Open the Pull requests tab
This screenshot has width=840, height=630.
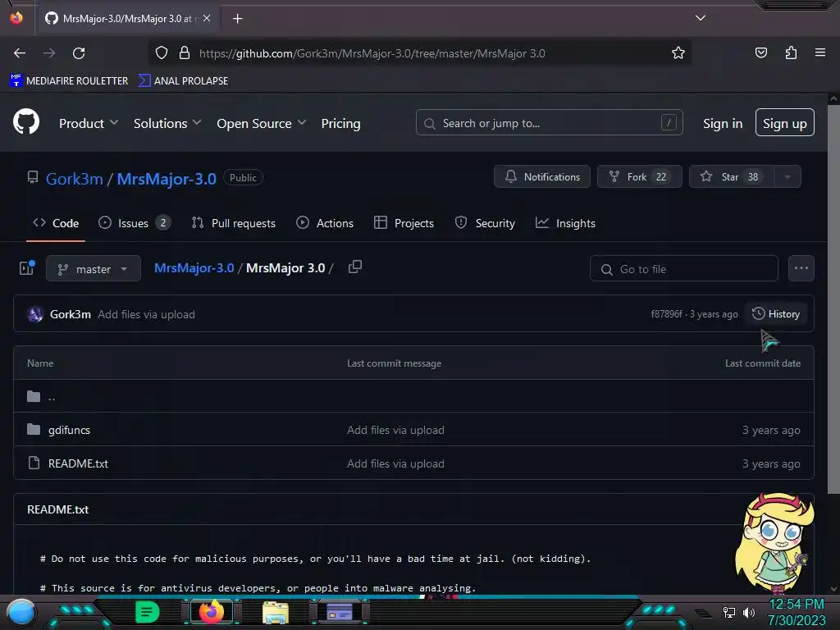pos(234,223)
